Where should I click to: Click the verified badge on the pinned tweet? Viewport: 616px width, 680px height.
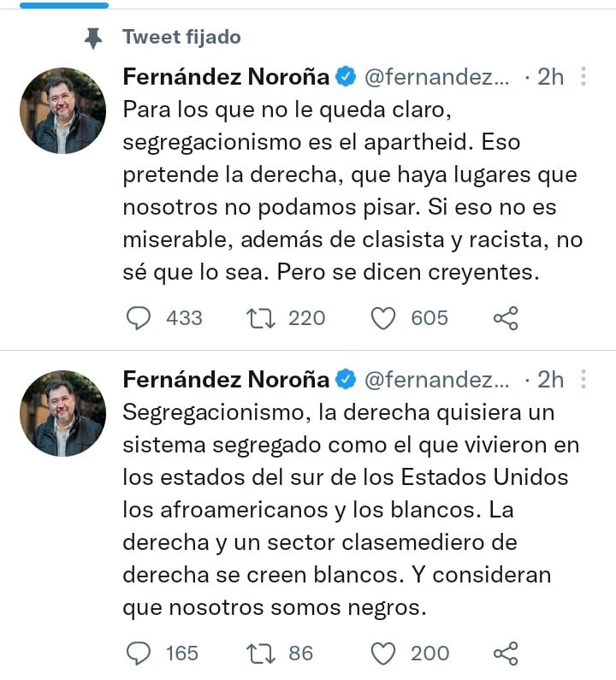tap(346, 77)
